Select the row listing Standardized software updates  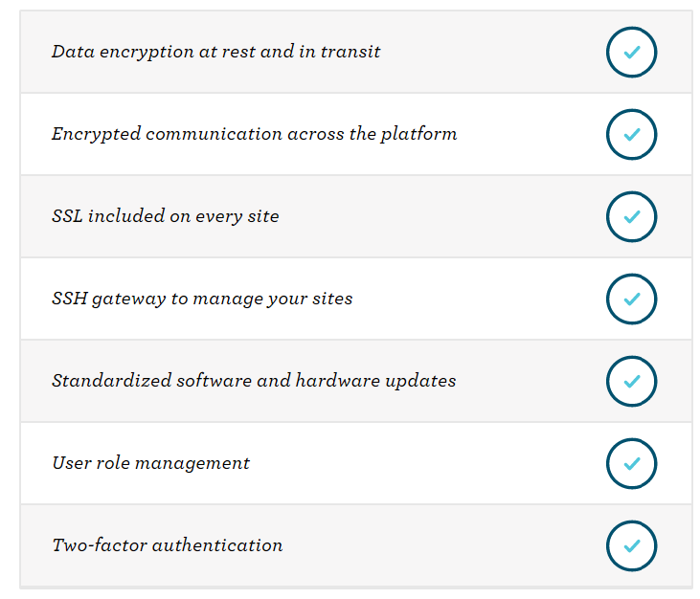click(x=356, y=381)
